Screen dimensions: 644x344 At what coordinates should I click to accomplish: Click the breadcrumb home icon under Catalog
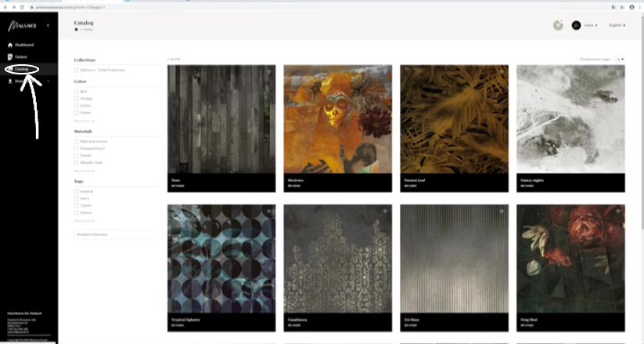pyautogui.click(x=76, y=30)
